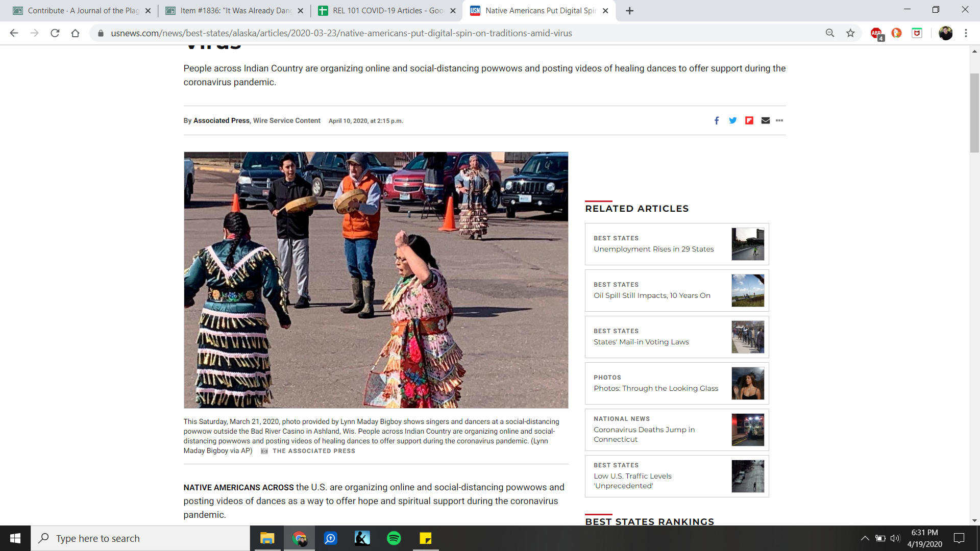Click the Adblock Plus extension icon
980x551 pixels.
point(876,33)
